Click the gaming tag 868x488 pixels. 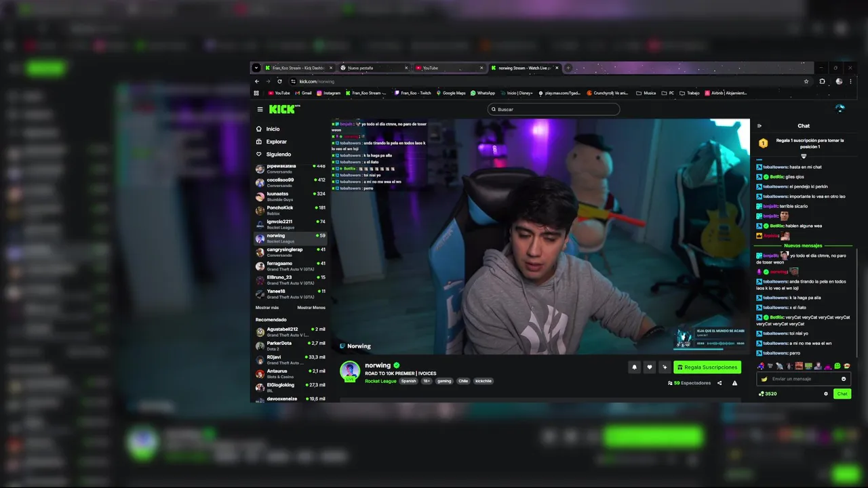(444, 381)
